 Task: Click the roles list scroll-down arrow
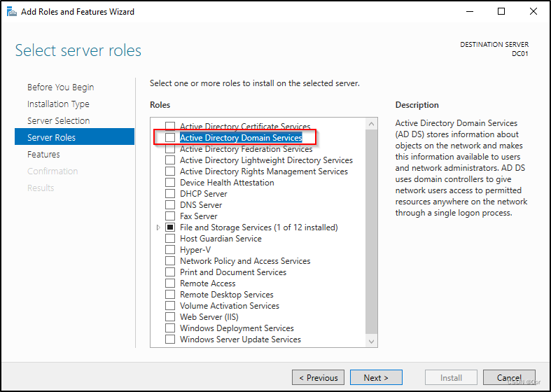pyautogui.click(x=372, y=342)
